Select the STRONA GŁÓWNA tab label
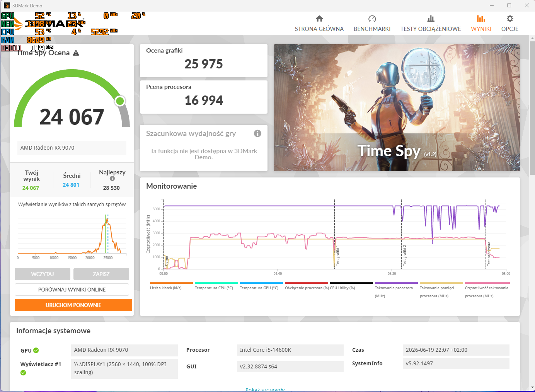The width and height of the screenshot is (535, 392). (319, 29)
